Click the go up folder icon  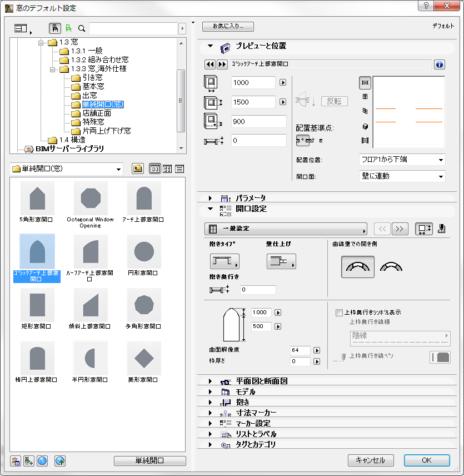(x=138, y=168)
